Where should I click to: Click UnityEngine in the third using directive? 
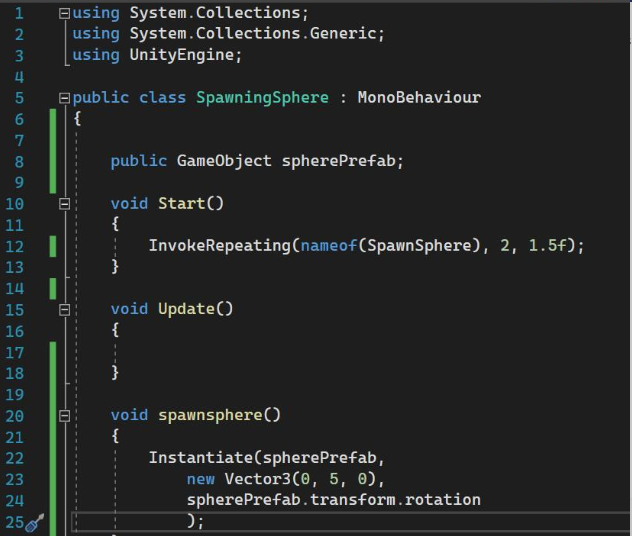point(182,55)
